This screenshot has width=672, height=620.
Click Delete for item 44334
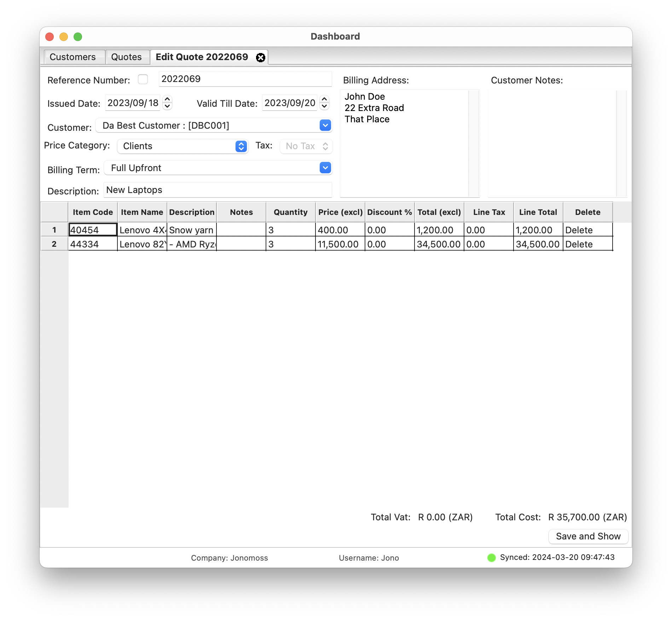588,244
